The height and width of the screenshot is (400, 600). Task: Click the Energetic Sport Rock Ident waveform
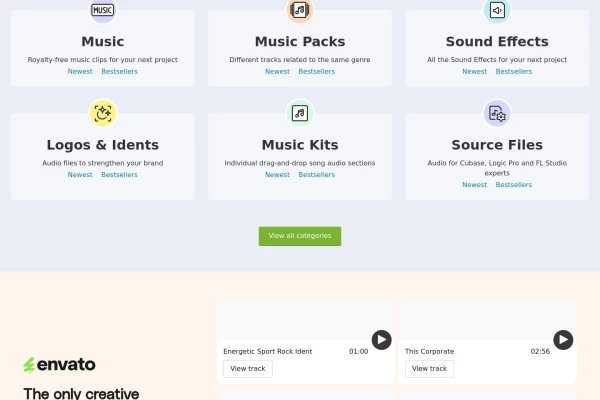point(305,319)
